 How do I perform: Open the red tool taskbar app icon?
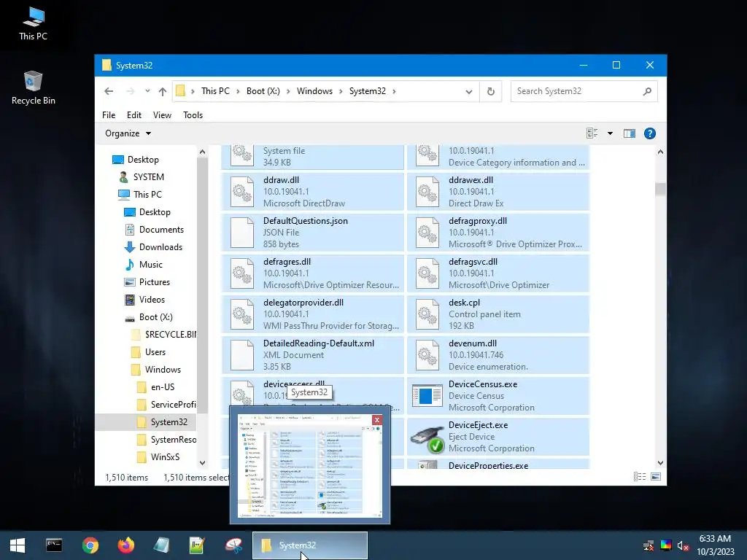click(x=233, y=545)
